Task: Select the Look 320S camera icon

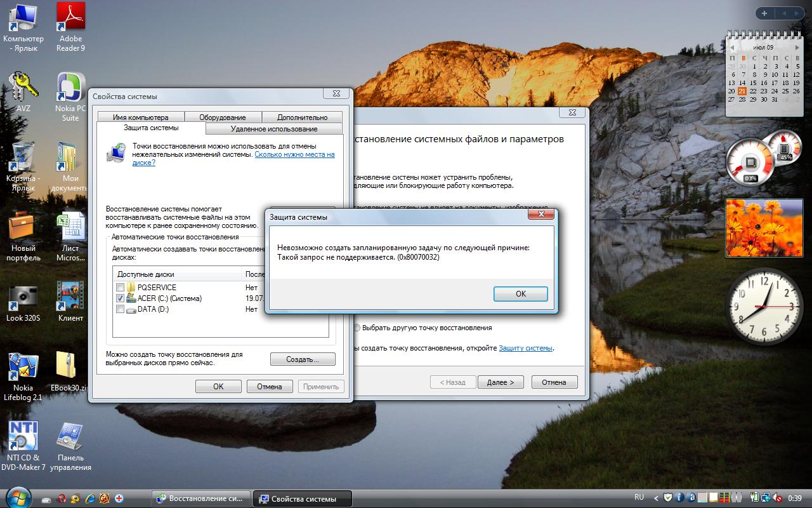Action: click(x=23, y=302)
